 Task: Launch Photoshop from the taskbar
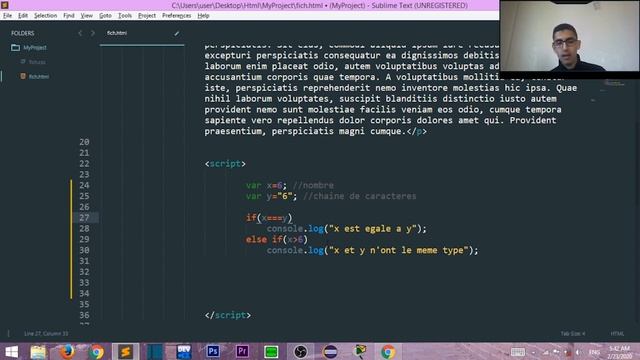213,351
